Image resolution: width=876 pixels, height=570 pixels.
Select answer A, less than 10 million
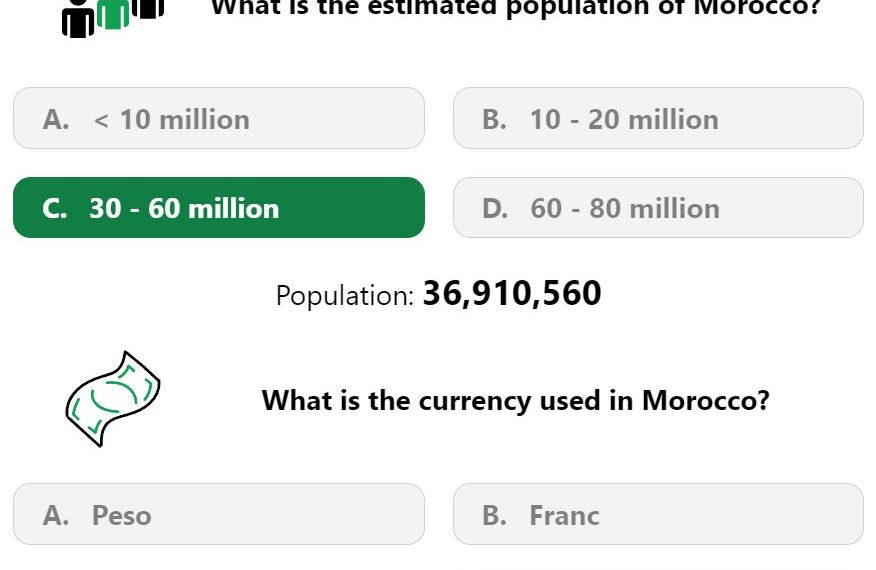pyautogui.click(x=219, y=118)
